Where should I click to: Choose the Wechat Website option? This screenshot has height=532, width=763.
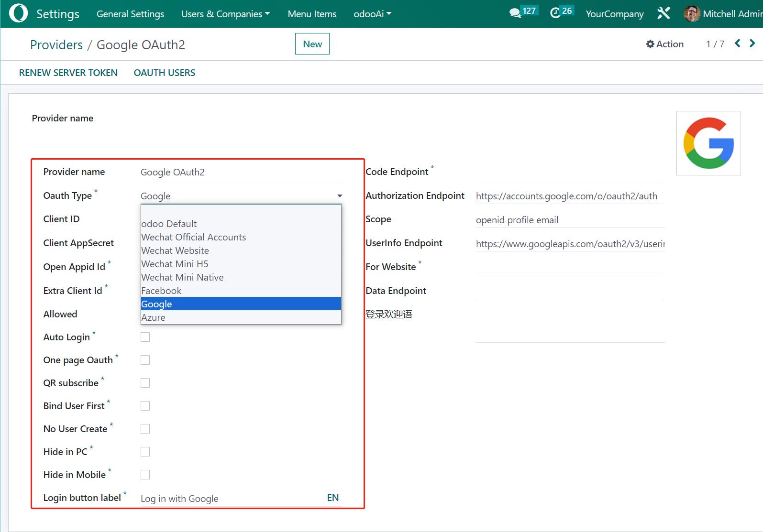[241, 250]
